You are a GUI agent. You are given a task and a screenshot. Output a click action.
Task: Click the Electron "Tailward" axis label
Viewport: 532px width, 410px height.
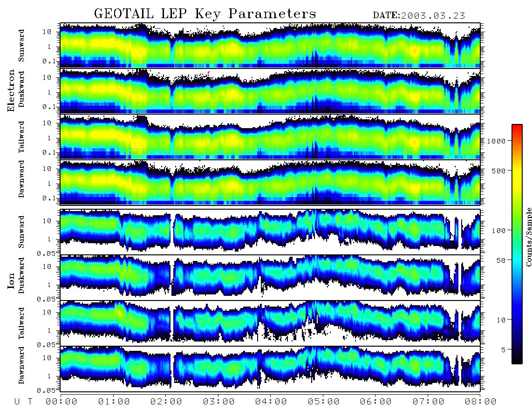click(21, 137)
